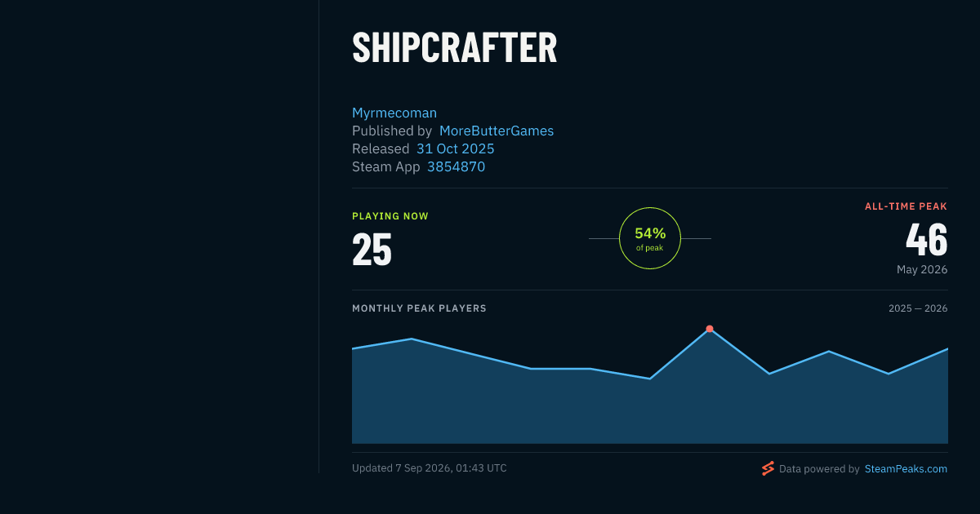Click the Playing Now count 25

pyautogui.click(x=372, y=250)
